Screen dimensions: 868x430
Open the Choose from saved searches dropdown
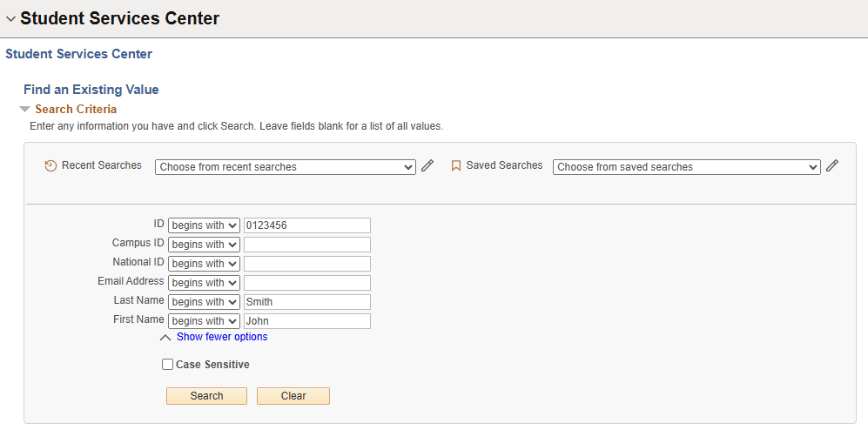(686, 167)
